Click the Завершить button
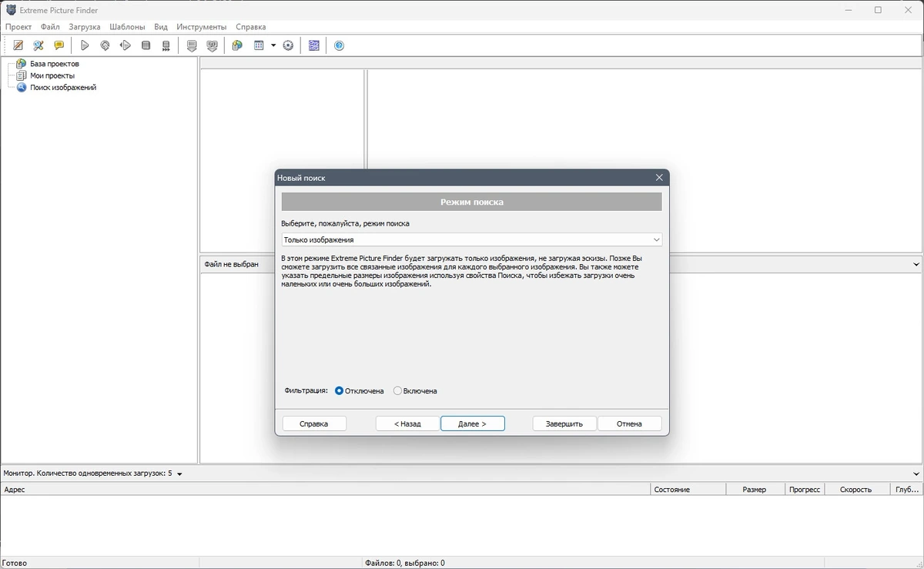This screenshot has height=569, width=924. coord(564,423)
